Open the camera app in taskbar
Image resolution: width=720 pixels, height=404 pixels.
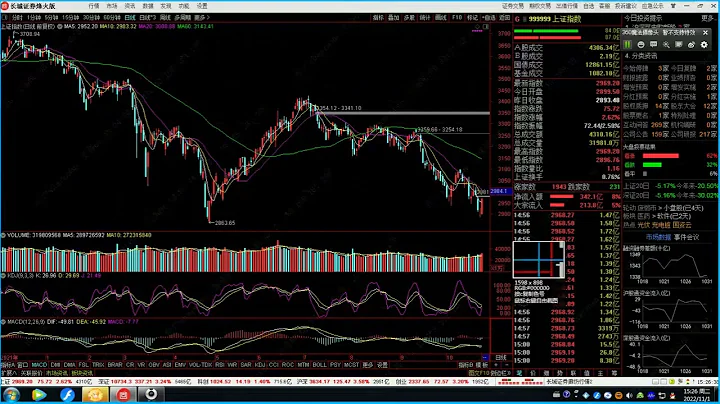click(x=151, y=394)
